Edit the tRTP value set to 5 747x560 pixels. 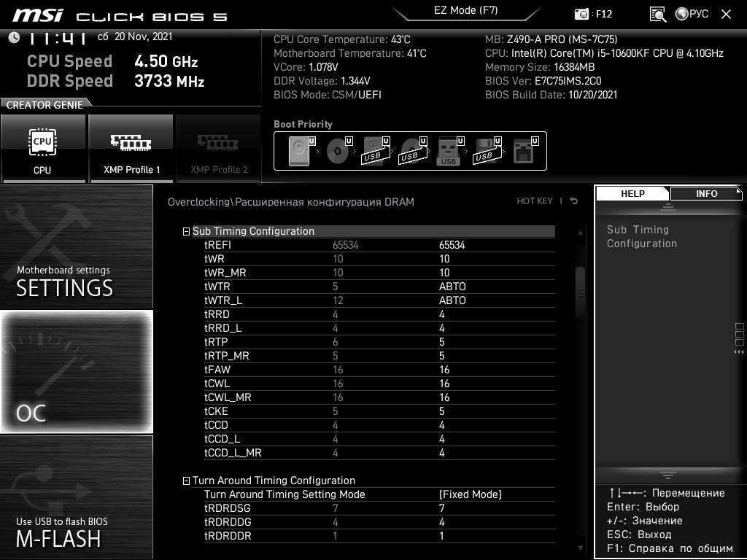click(x=441, y=342)
